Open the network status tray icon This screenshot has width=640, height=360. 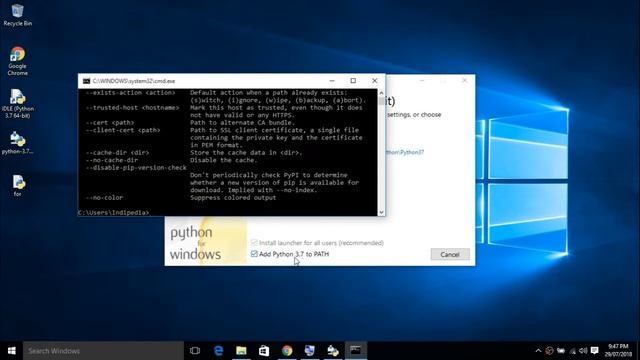point(573,351)
